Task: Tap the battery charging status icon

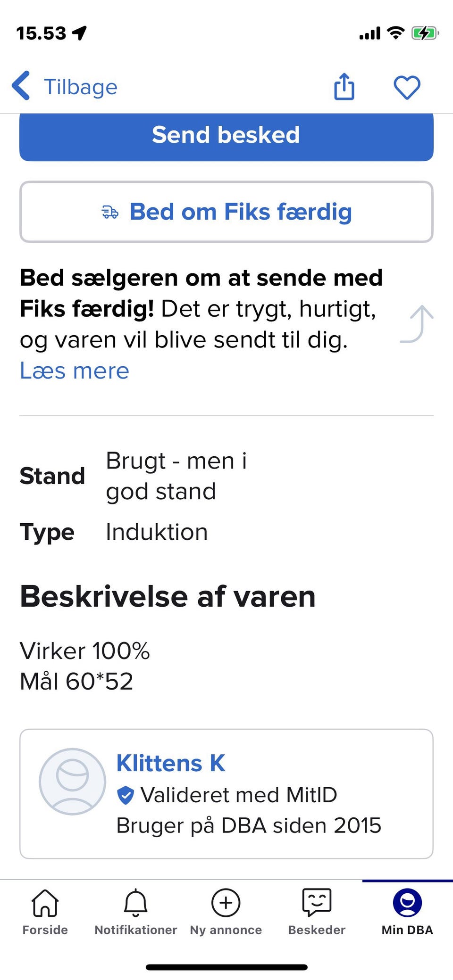Action: 425,33
